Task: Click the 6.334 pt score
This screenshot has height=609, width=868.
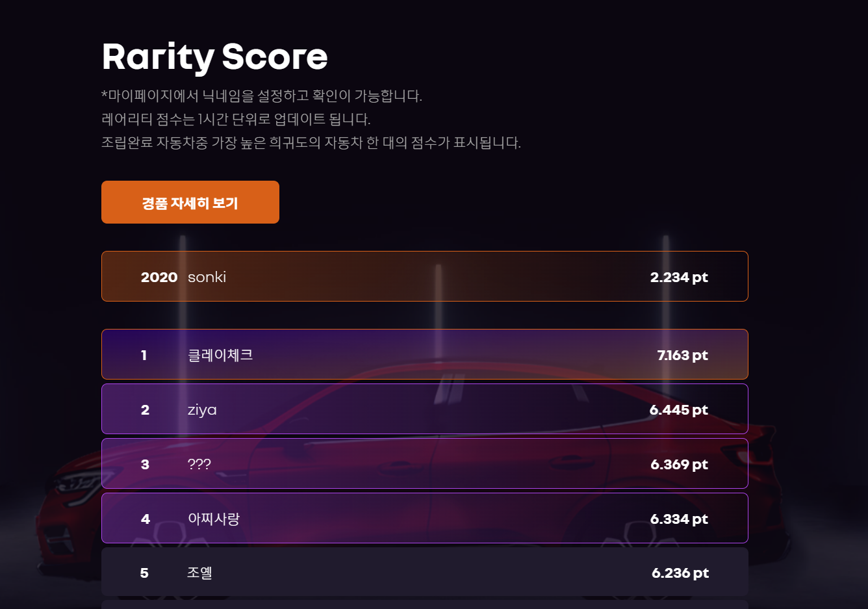Action: [679, 519]
